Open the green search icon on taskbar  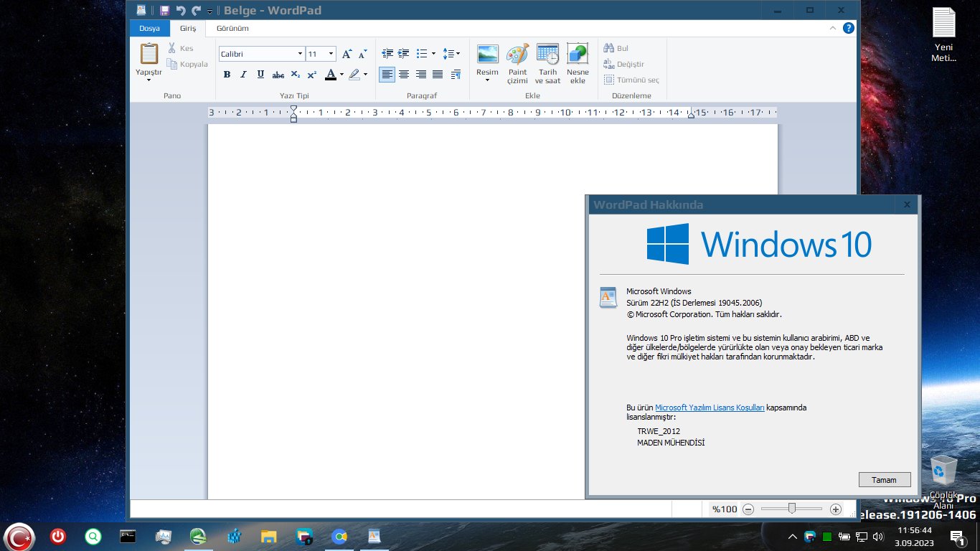click(93, 536)
